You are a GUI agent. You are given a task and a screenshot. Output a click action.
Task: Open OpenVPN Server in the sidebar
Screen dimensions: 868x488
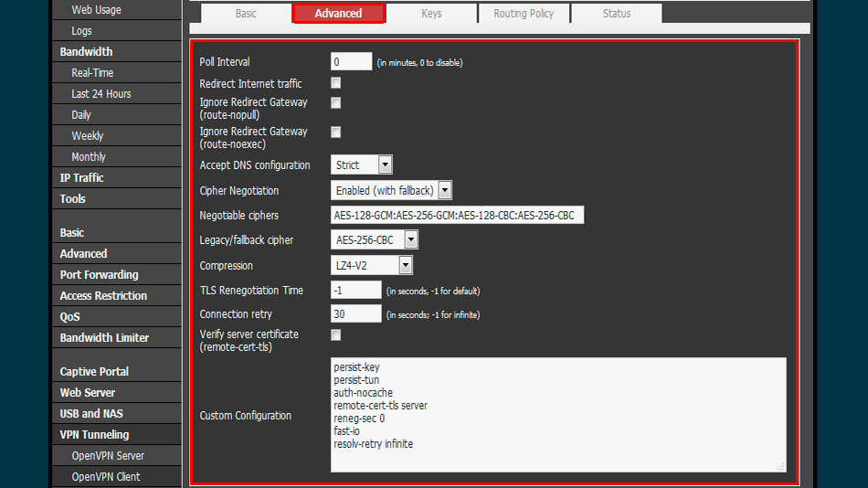click(x=108, y=455)
